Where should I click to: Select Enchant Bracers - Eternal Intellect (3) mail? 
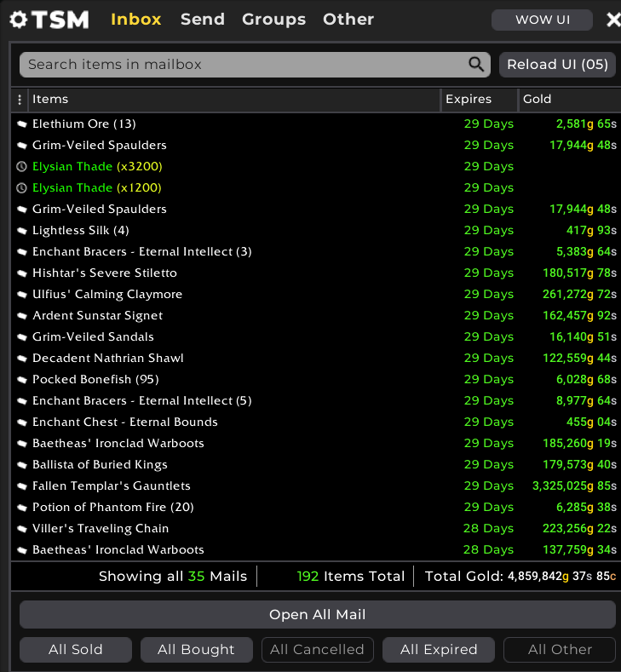[316, 251]
